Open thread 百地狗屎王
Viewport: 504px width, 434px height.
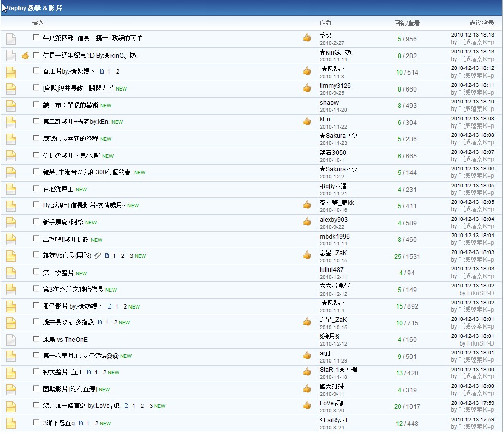(x=58, y=189)
